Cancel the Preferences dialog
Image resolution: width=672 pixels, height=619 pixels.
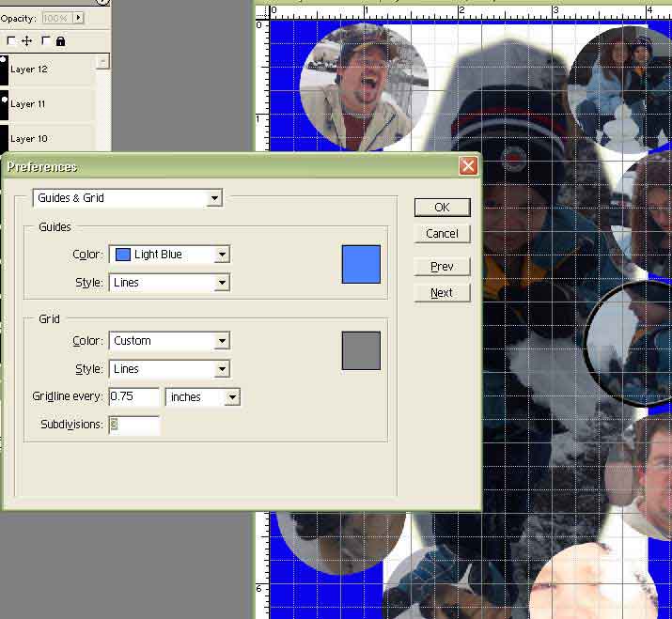[442, 234]
